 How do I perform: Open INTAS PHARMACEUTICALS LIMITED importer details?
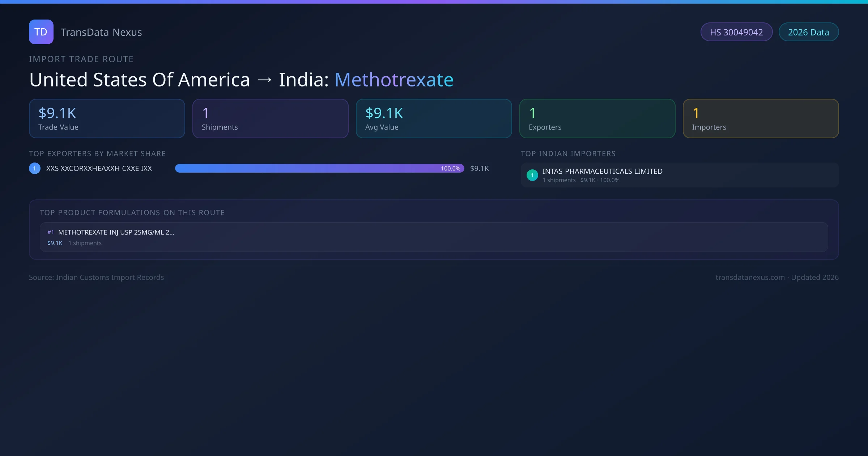tap(602, 171)
